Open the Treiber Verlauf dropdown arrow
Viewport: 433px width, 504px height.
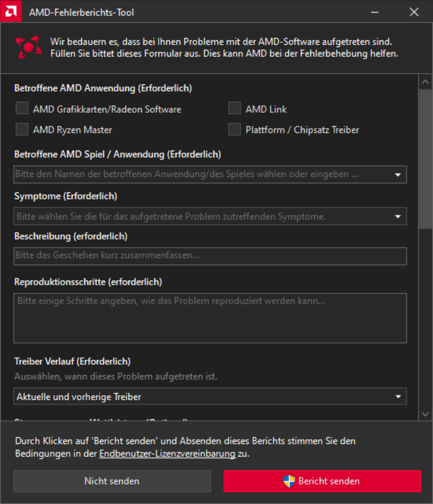click(398, 396)
